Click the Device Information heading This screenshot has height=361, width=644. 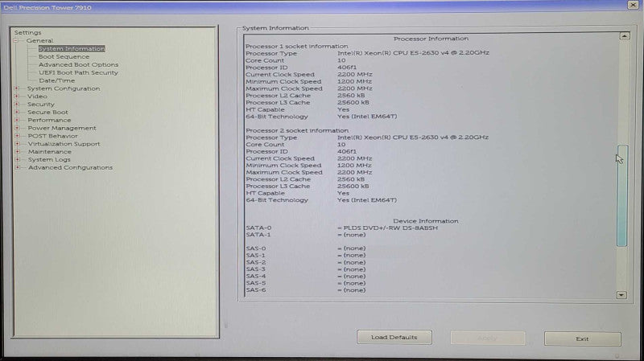tap(426, 221)
